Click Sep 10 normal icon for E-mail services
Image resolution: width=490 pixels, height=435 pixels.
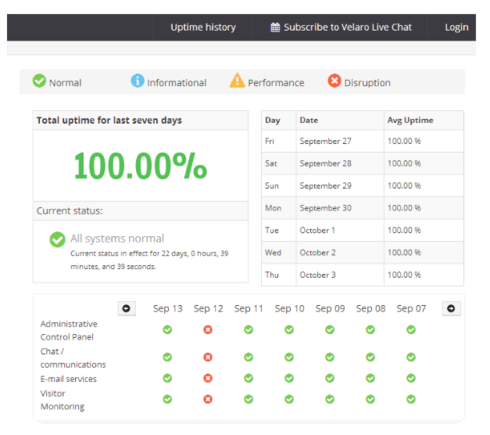(289, 378)
